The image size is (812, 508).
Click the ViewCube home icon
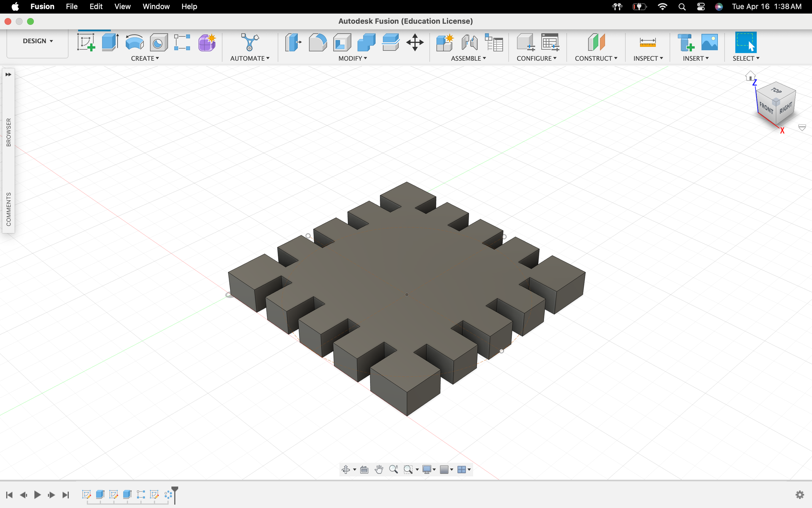click(750, 76)
